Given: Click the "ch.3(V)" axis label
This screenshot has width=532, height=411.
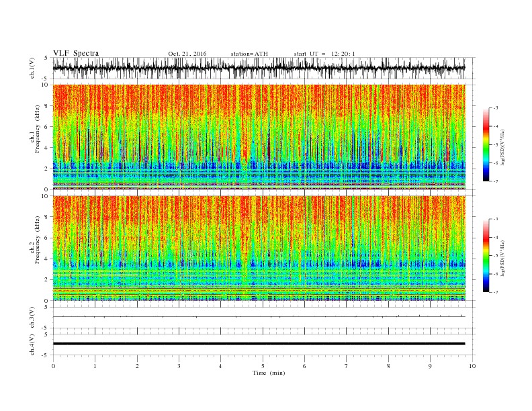Looking at the screenshot, I should tap(32, 318).
